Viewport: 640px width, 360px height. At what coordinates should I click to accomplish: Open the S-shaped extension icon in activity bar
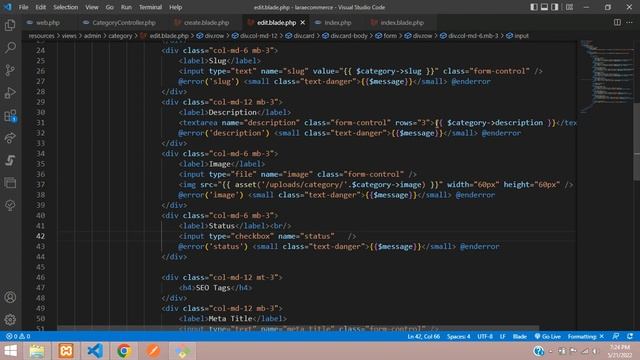pyautogui.click(x=10, y=160)
